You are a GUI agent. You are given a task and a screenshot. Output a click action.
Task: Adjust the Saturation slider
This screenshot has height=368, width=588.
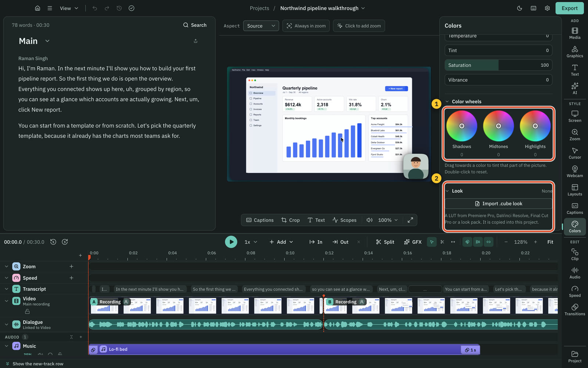coord(498,65)
